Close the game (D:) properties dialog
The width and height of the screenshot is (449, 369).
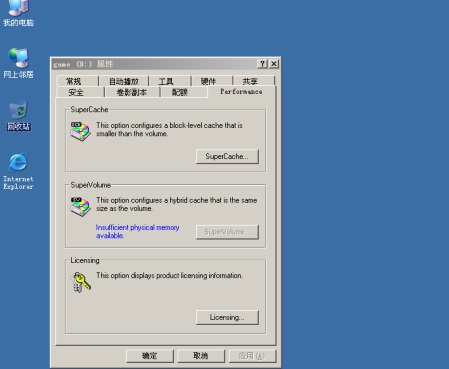click(x=274, y=64)
